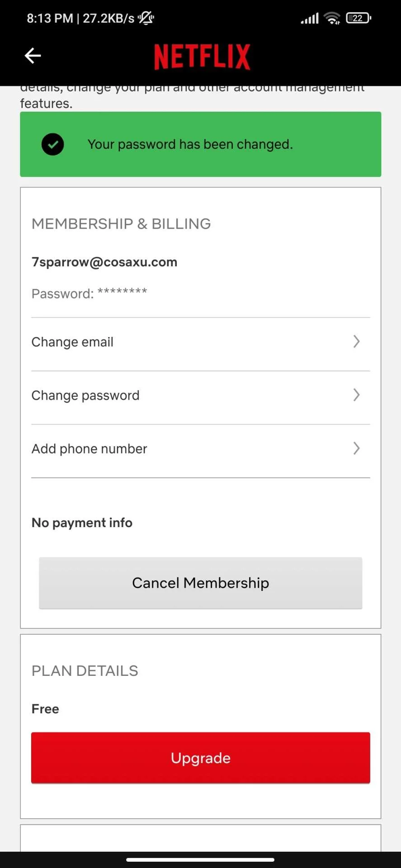Click the Netflix logo
The height and width of the screenshot is (868, 401).
(202, 57)
